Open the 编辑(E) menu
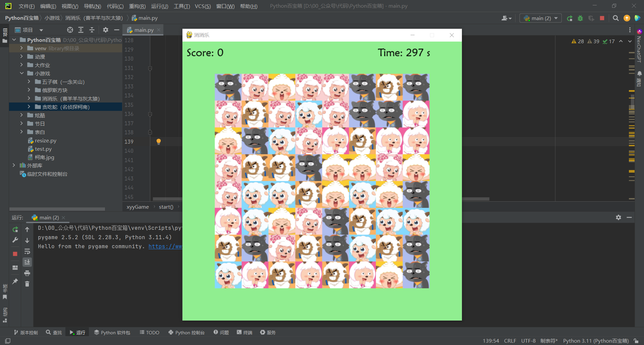 (48, 6)
